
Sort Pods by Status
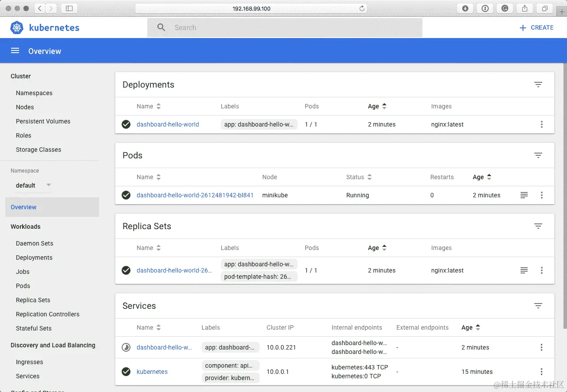point(359,177)
